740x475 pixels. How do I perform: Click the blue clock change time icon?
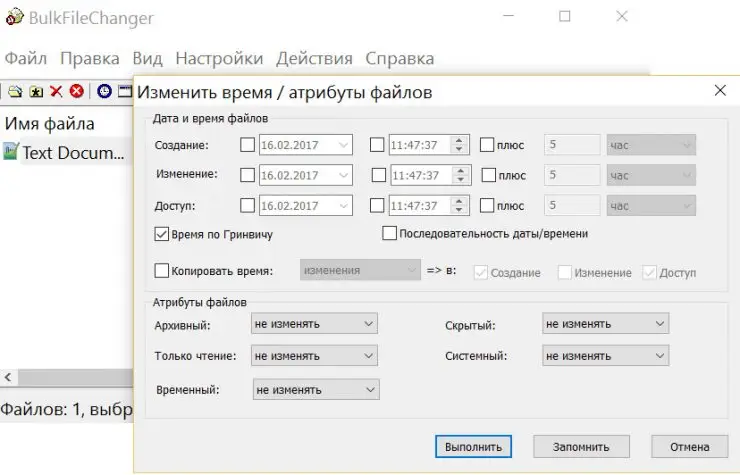[104, 91]
